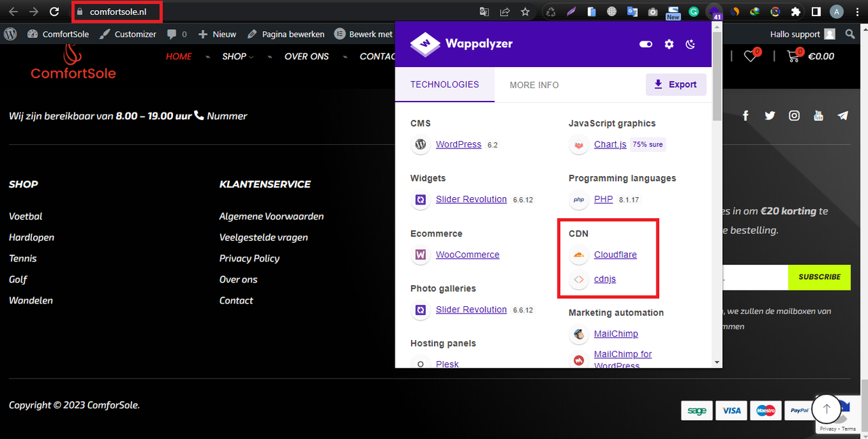Open OVER ONS in site navigation

[307, 56]
